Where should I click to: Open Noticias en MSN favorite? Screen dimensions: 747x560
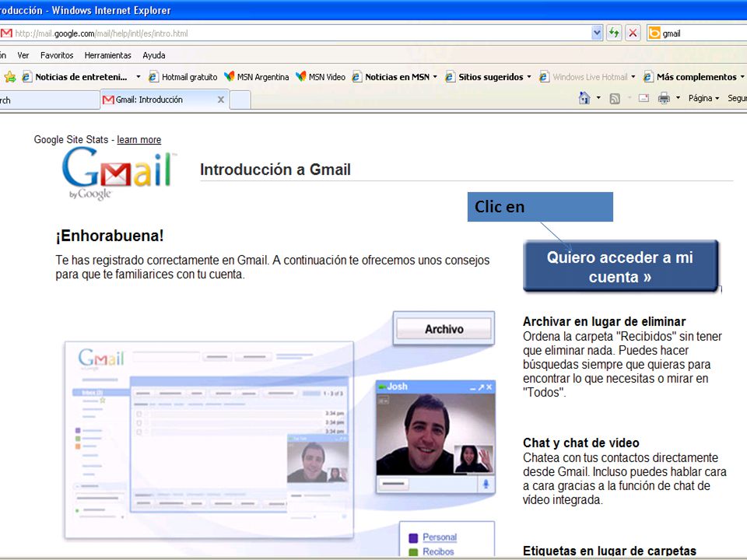click(x=391, y=77)
